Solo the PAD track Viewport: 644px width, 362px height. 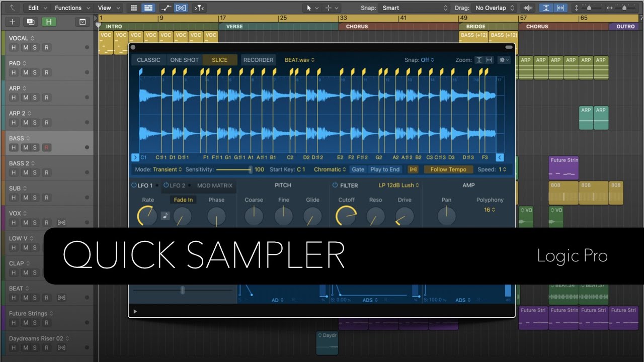click(35, 72)
